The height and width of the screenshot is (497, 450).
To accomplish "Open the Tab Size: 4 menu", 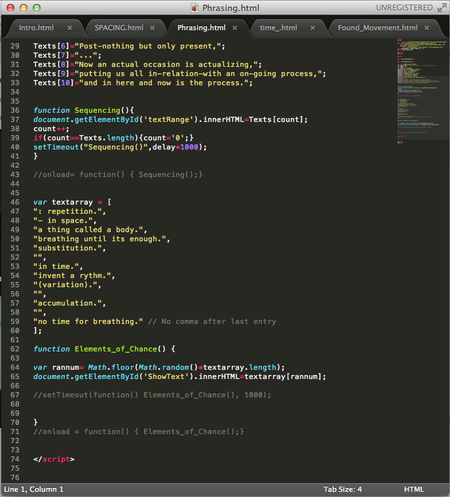I will click(x=342, y=489).
